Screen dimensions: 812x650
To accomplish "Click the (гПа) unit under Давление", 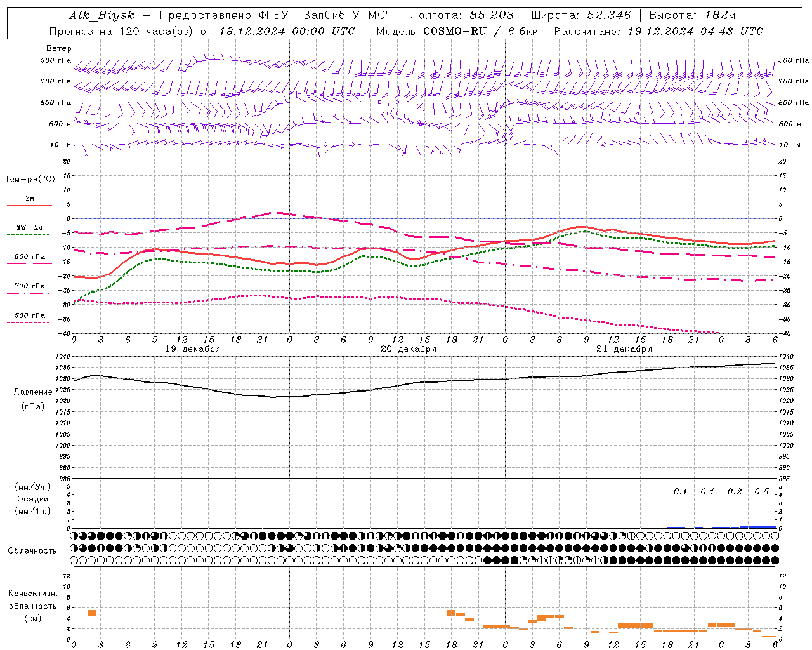I will pyautogui.click(x=33, y=406).
